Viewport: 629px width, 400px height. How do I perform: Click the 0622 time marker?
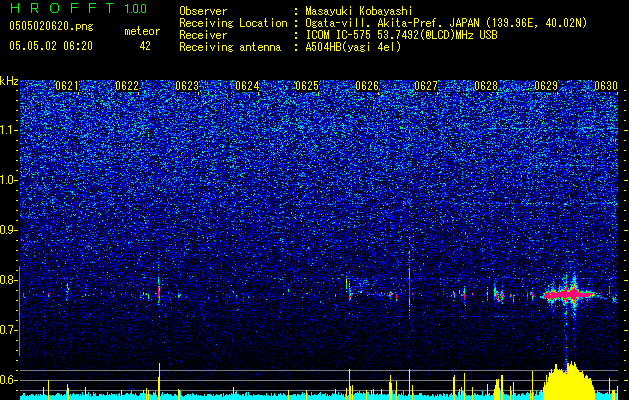[127, 86]
